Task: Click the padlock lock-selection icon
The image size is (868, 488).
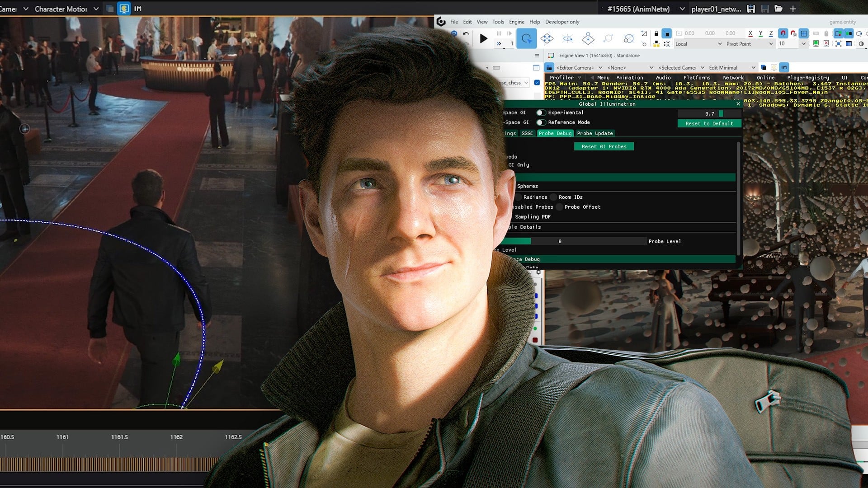Action: [656, 33]
